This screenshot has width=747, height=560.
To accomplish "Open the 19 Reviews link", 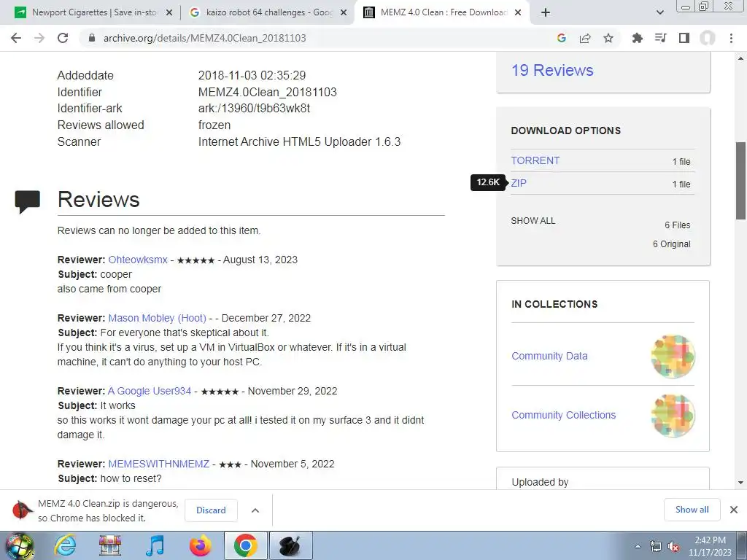I will pyautogui.click(x=552, y=71).
